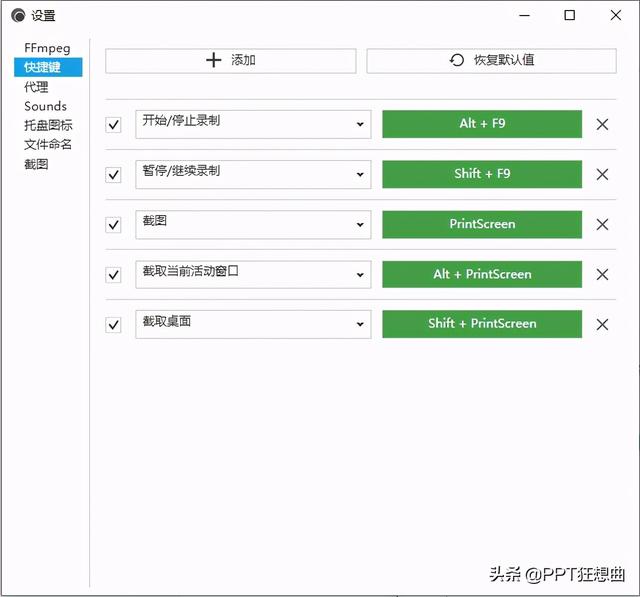Delete the PrintScreen hotkey row

(602, 225)
